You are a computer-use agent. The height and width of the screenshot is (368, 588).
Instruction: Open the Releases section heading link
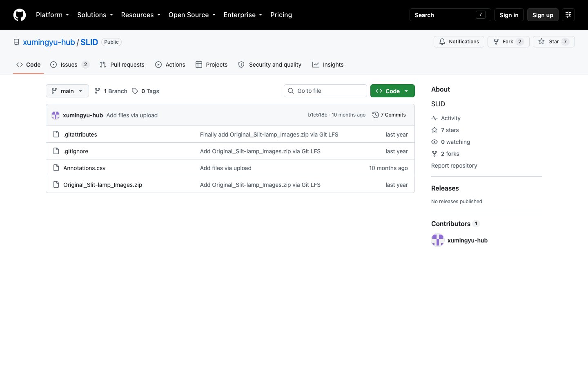pyautogui.click(x=445, y=188)
